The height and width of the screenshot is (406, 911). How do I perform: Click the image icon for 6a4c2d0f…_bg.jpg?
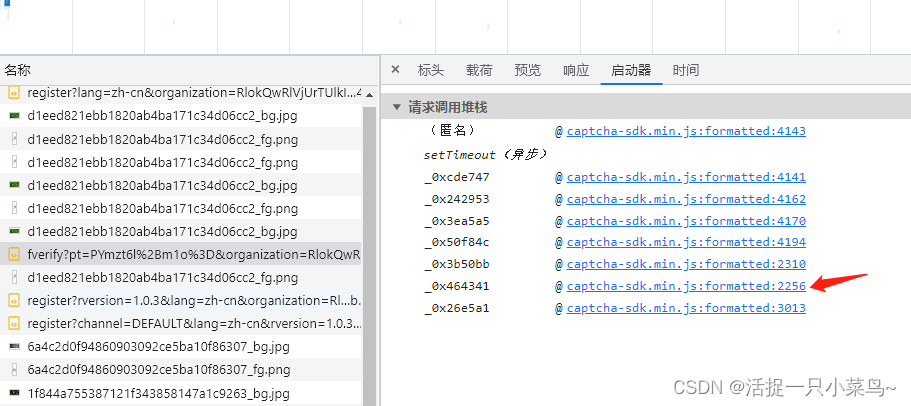tap(15, 346)
